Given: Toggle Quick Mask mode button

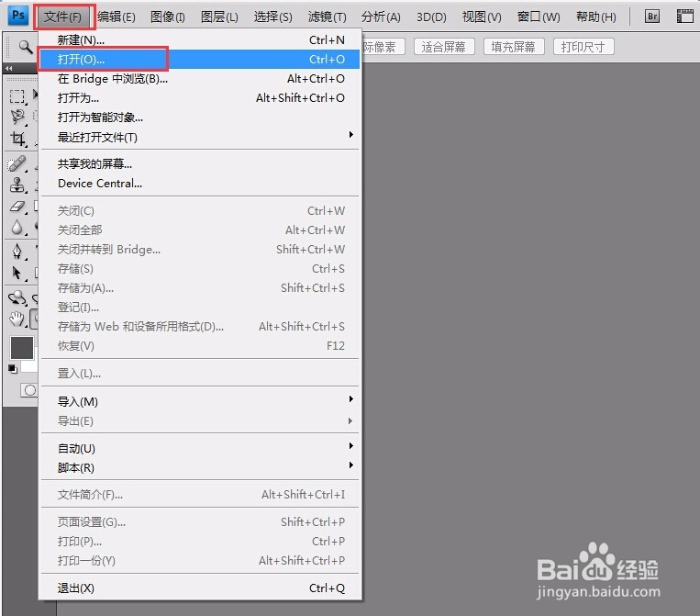Looking at the screenshot, I should [x=29, y=390].
